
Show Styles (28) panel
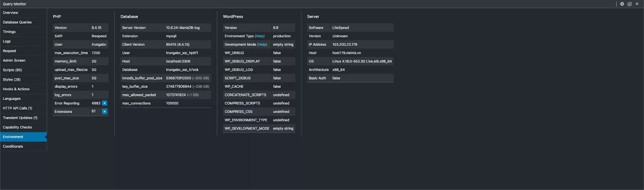[23, 80]
